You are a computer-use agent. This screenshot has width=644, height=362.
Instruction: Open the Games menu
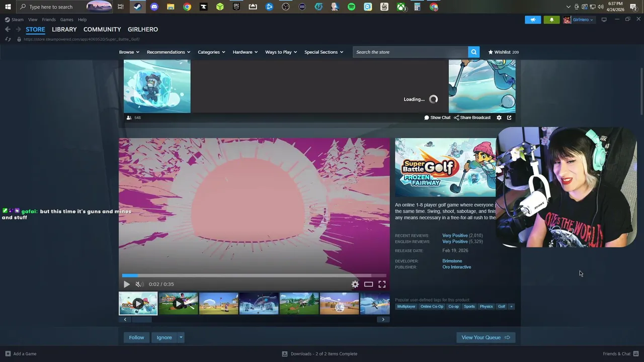tap(66, 20)
